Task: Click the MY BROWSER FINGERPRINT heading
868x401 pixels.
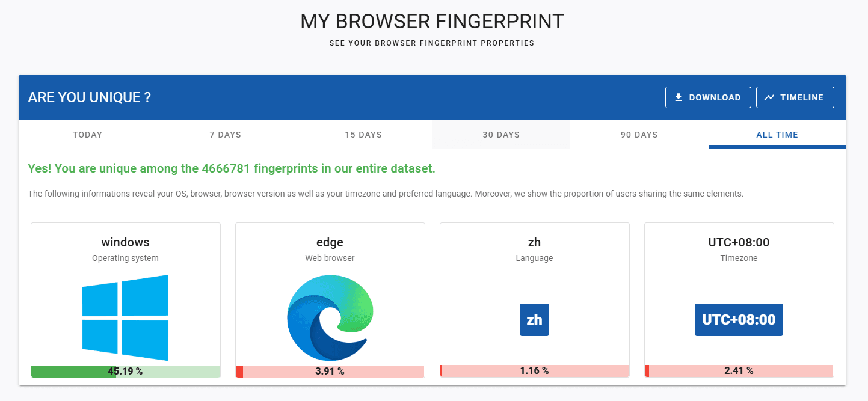Action: click(x=432, y=22)
